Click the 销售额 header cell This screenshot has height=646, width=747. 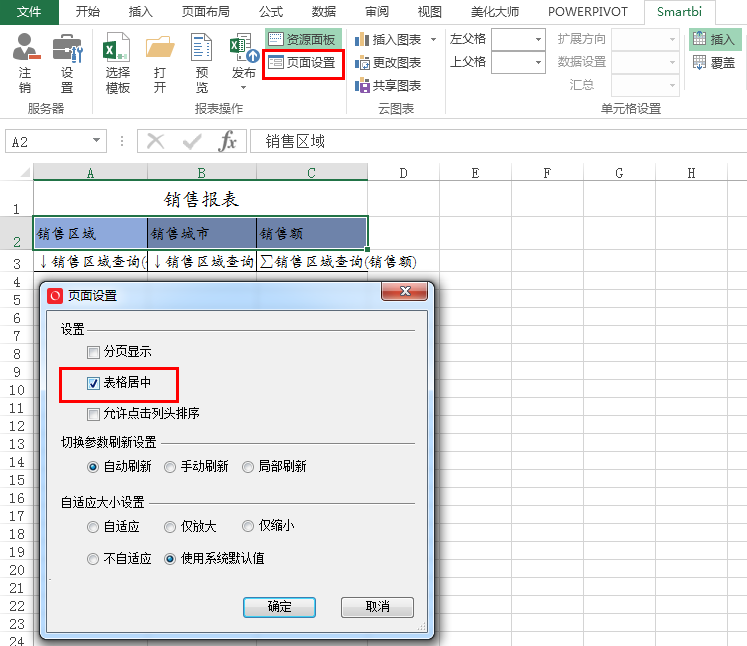click(x=312, y=233)
